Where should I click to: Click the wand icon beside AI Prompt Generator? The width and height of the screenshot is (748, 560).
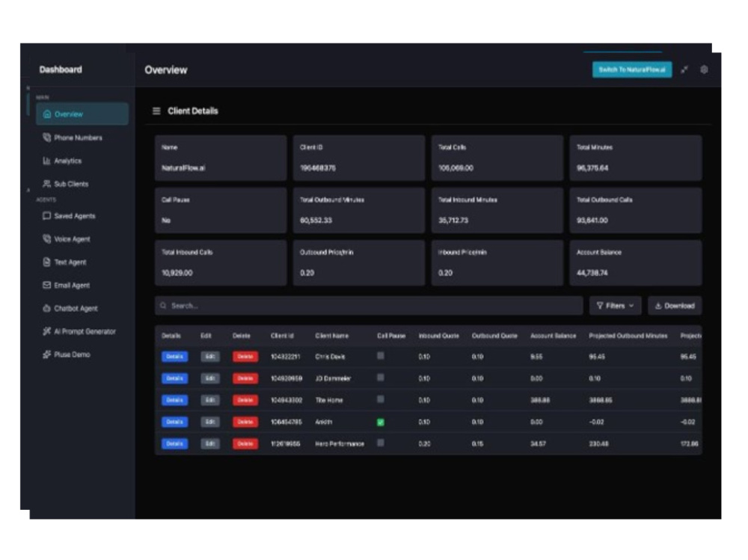pos(46,331)
